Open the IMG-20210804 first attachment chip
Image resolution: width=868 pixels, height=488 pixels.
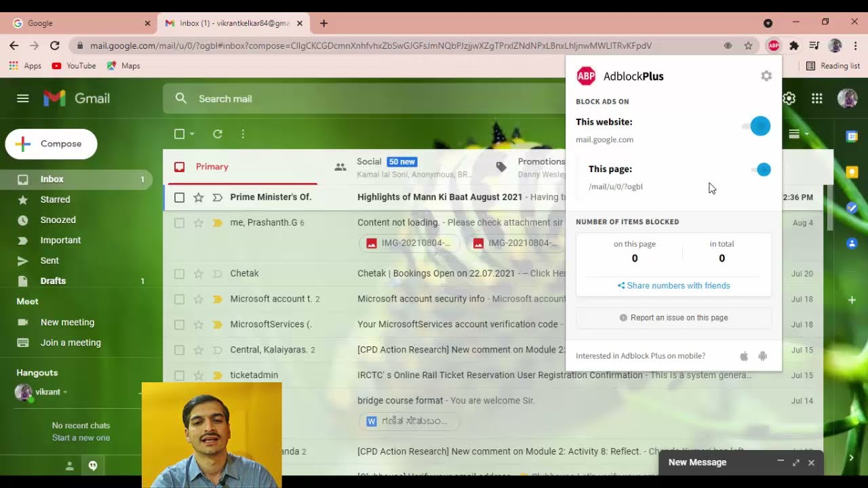tap(409, 243)
